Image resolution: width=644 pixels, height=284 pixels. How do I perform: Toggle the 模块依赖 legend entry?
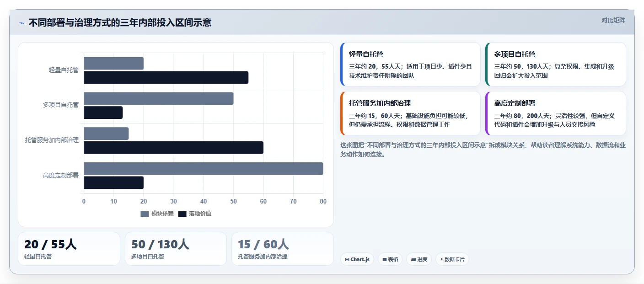pyautogui.click(x=157, y=214)
